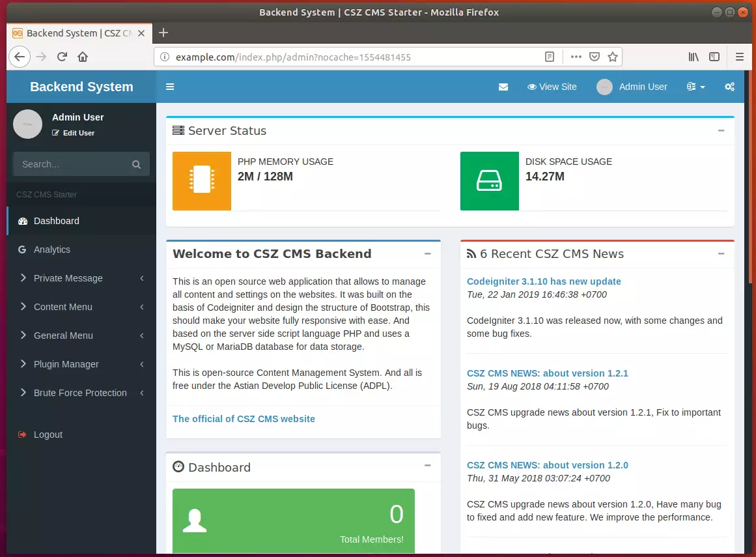The width and height of the screenshot is (756, 557).
Task: Collapse the Dashboard panel
Action: 428,466
